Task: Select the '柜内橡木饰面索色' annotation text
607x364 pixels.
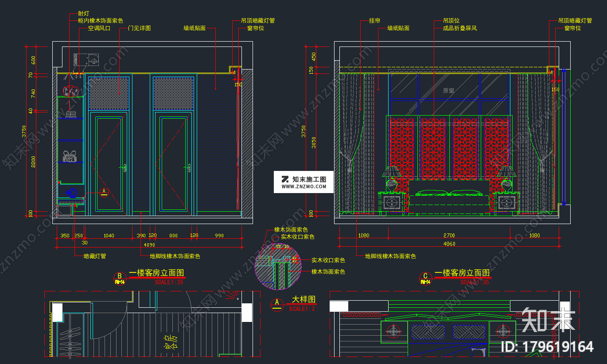Action: click(x=100, y=21)
